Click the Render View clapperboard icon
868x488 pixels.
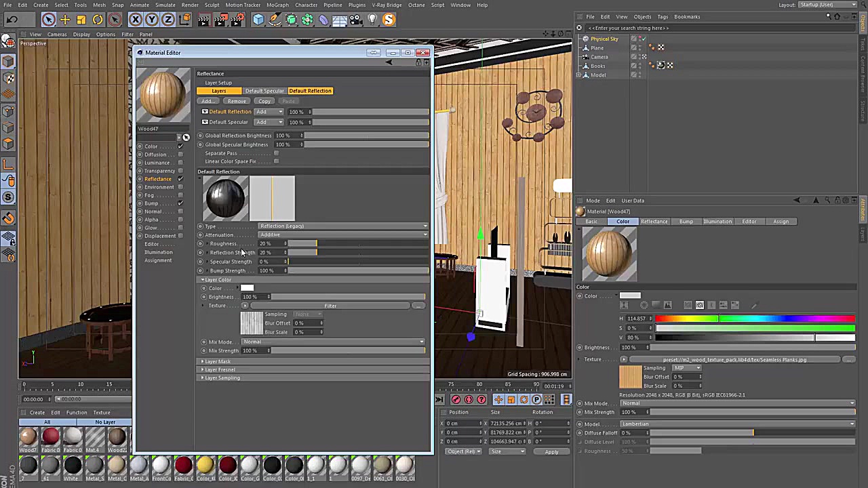click(203, 19)
